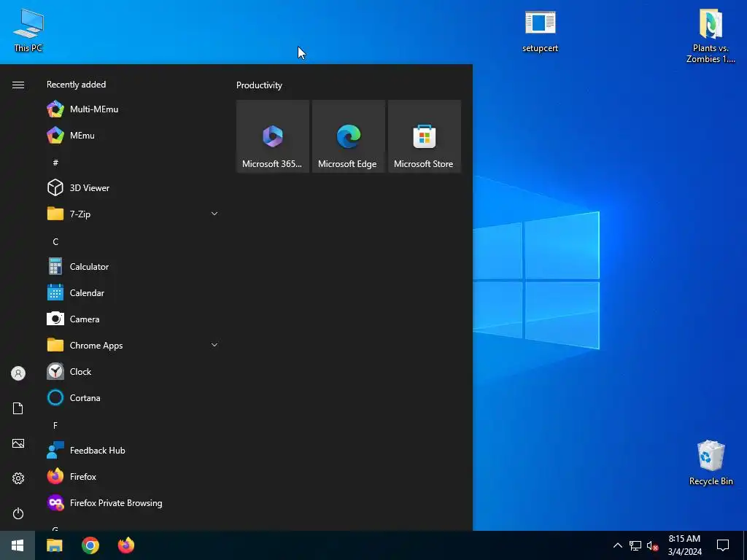Show hidden system tray icons
This screenshot has height=560, width=747.
(x=617, y=545)
